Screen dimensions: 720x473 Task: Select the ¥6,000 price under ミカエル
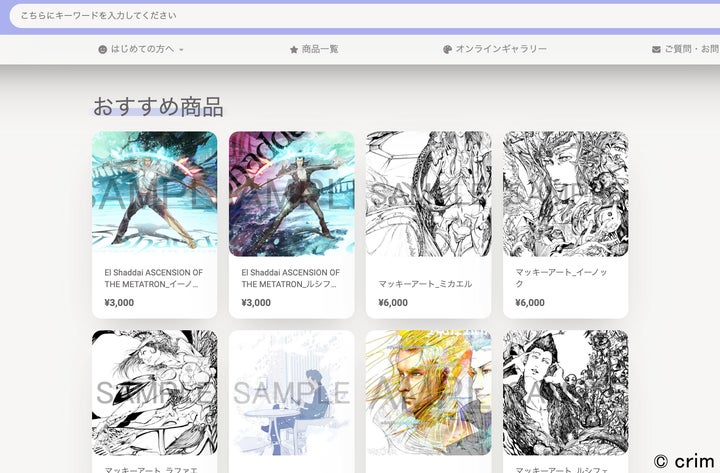tap(393, 303)
